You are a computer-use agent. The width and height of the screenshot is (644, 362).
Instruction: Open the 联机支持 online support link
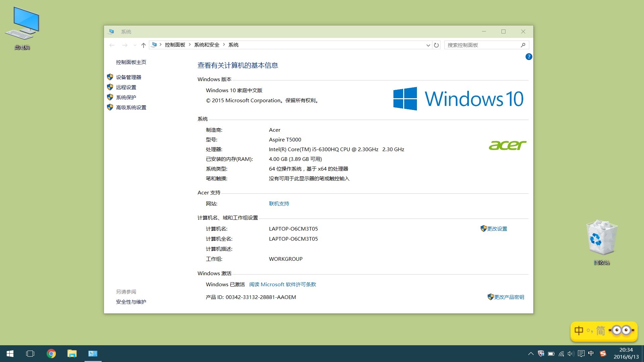click(x=279, y=203)
